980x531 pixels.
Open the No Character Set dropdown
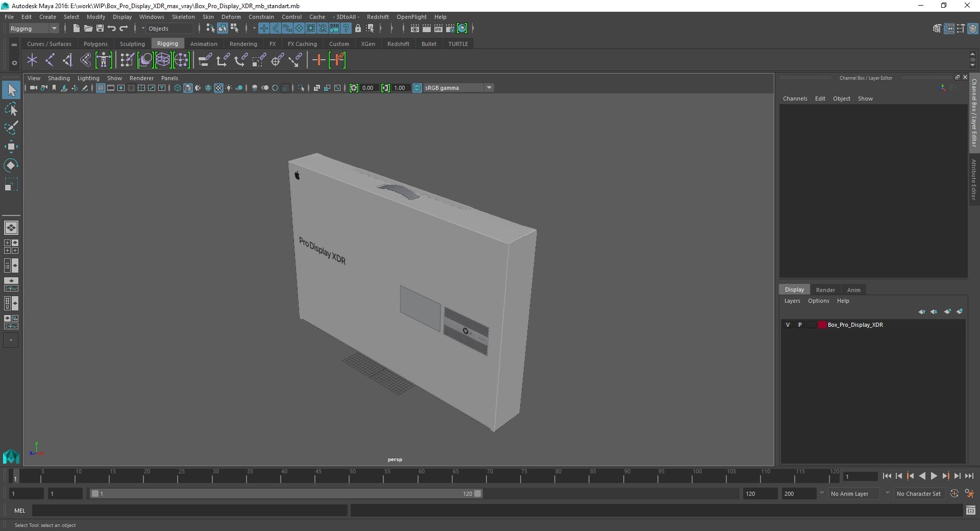[x=919, y=494]
